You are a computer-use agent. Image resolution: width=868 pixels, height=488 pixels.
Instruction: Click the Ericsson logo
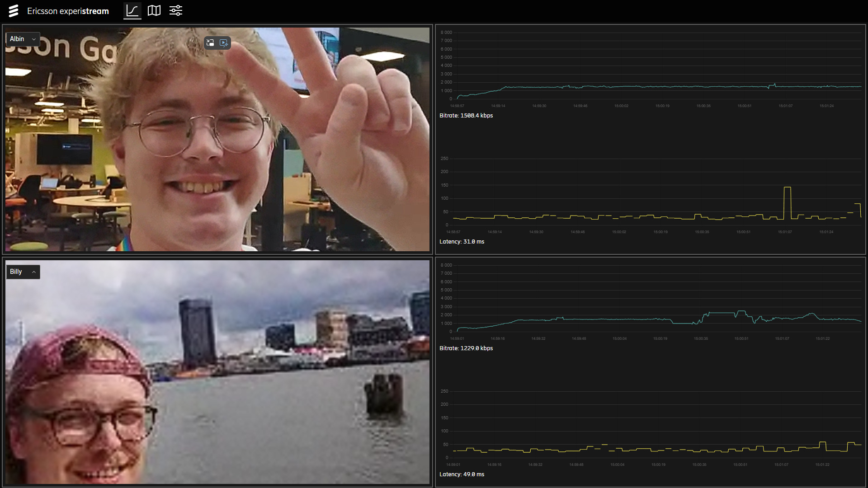(14, 10)
